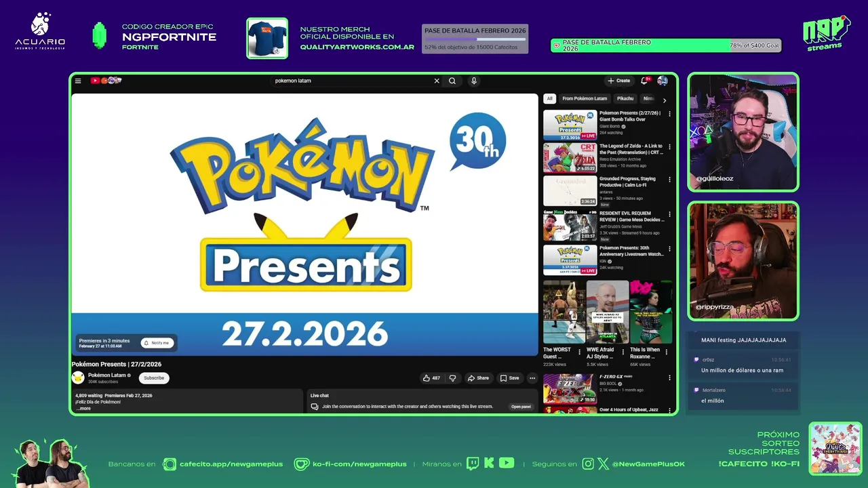Click the '4,809 waiting' description text
868x488 pixels.
point(88,395)
